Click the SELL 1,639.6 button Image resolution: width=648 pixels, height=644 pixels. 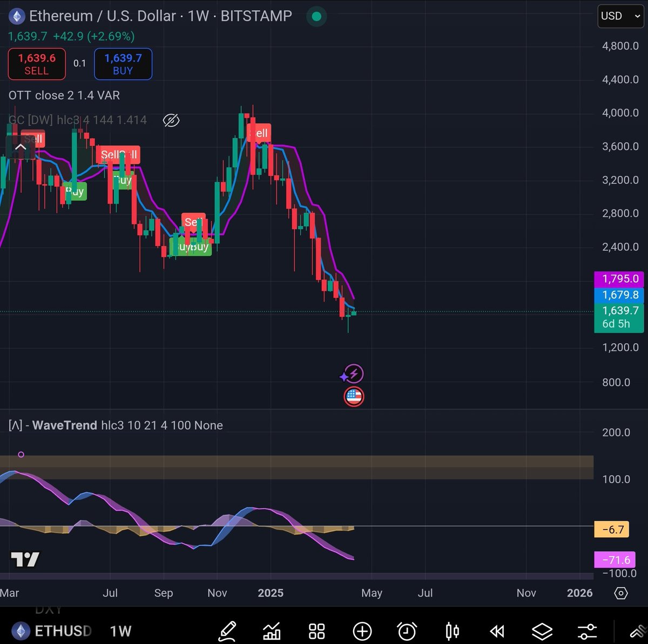[x=36, y=63]
